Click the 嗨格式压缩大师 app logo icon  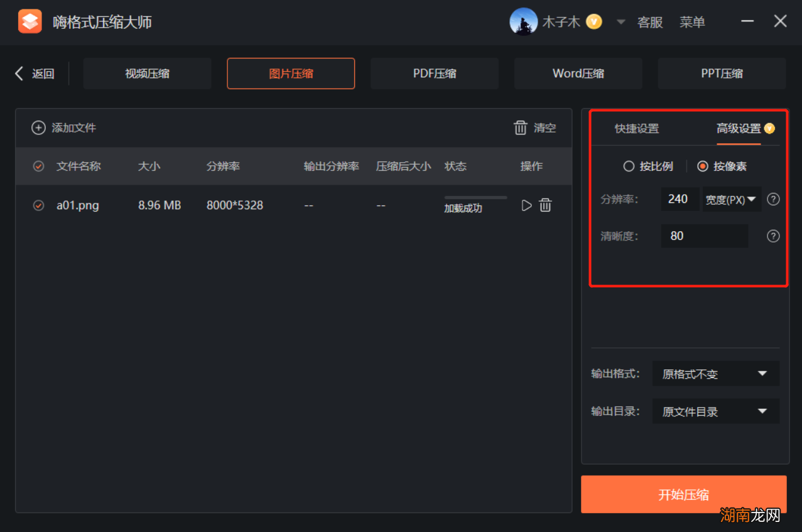(x=30, y=21)
